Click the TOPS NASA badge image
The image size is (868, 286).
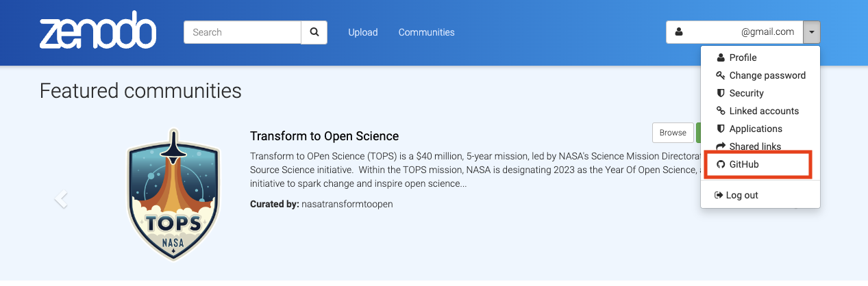[x=174, y=194]
